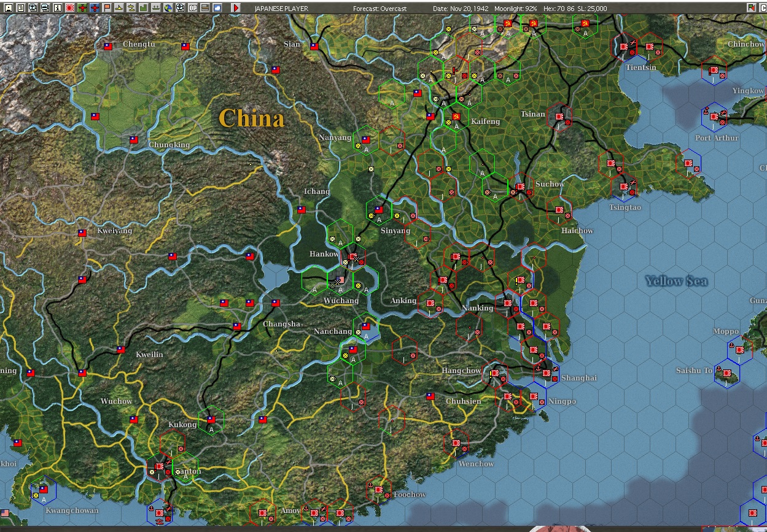Select the Chinese flag marker at Chuhsien
The width and height of the screenshot is (767, 532).
(430, 396)
